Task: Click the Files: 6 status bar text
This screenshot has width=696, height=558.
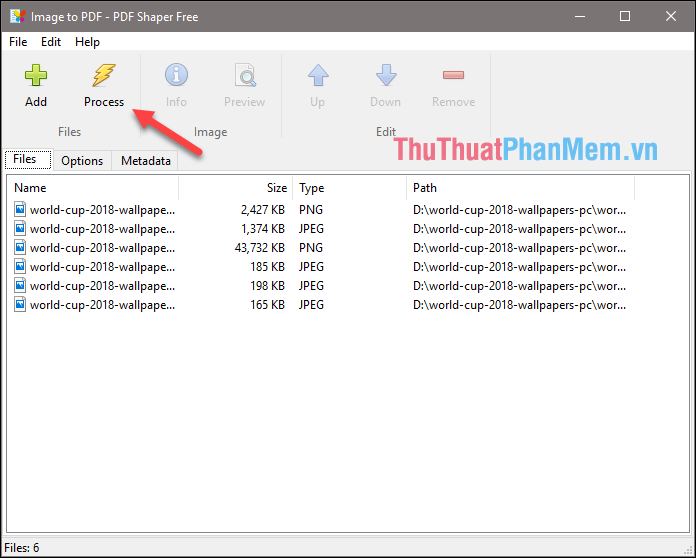Action: (22, 548)
